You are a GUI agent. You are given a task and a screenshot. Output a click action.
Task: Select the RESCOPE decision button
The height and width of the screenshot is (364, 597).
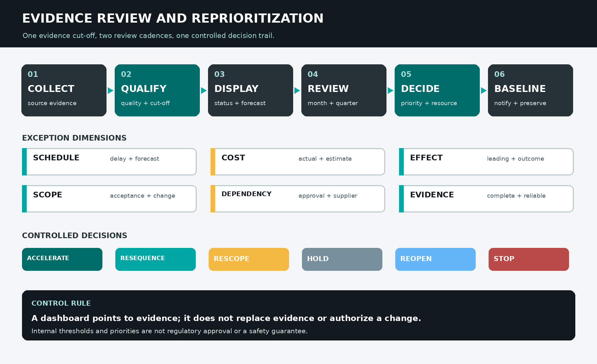[x=249, y=259]
